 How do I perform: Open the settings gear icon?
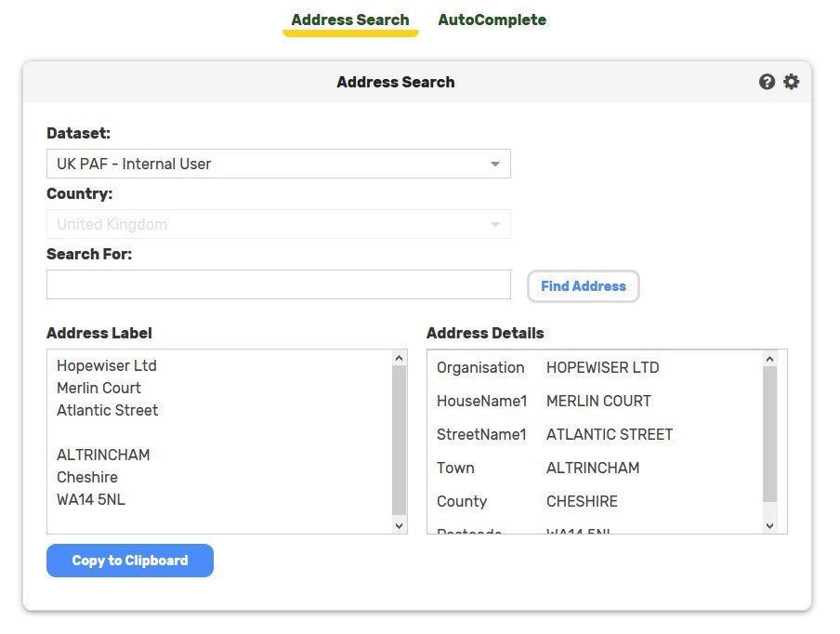pos(792,82)
